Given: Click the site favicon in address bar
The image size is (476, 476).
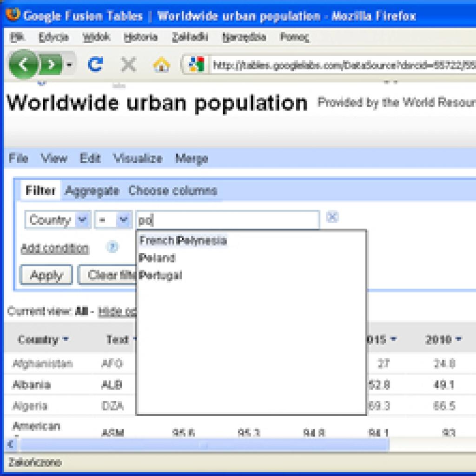Looking at the screenshot, I should [x=197, y=65].
